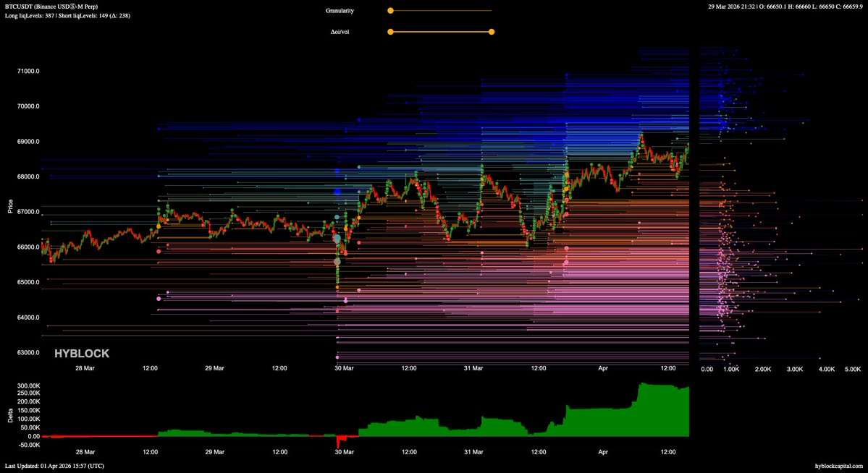Click the 63000.0 price axis label

28,353
